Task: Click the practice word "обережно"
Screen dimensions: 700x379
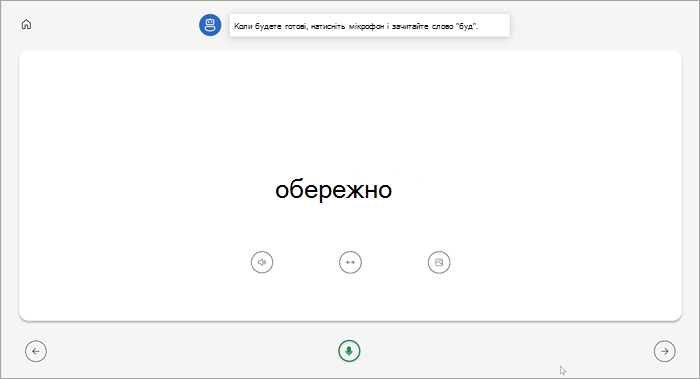Action: point(333,191)
